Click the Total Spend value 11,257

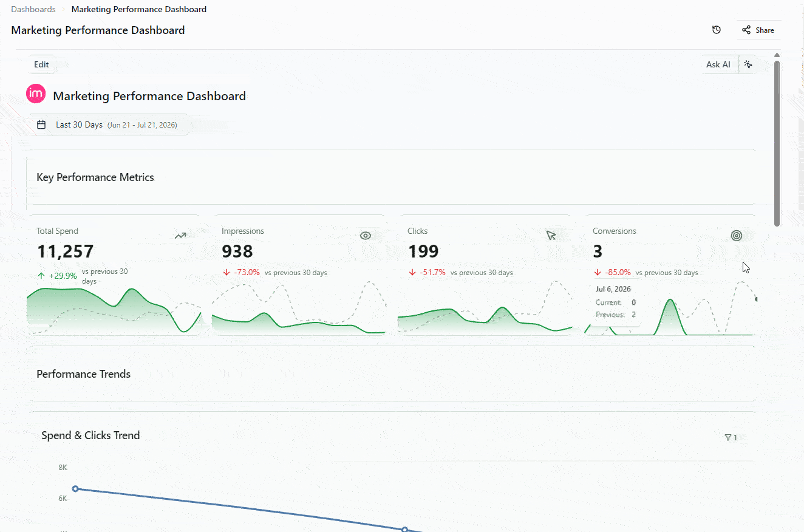[x=66, y=251]
